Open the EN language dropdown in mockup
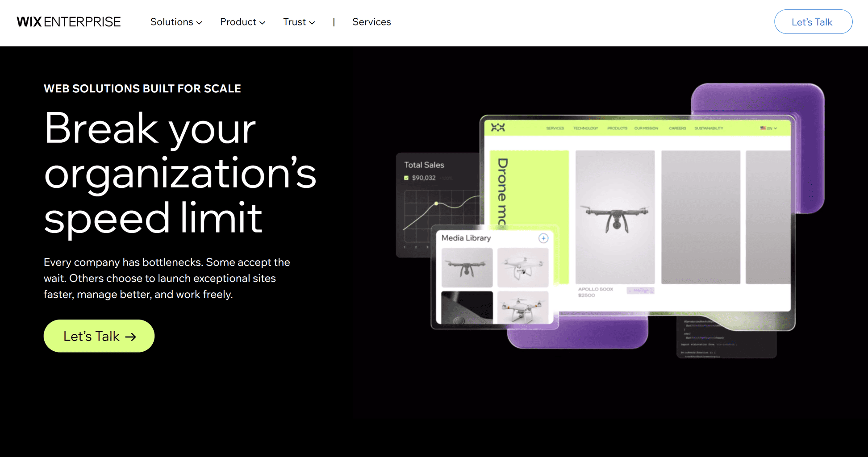The image size is (868, 457). (x=769, y=128)
